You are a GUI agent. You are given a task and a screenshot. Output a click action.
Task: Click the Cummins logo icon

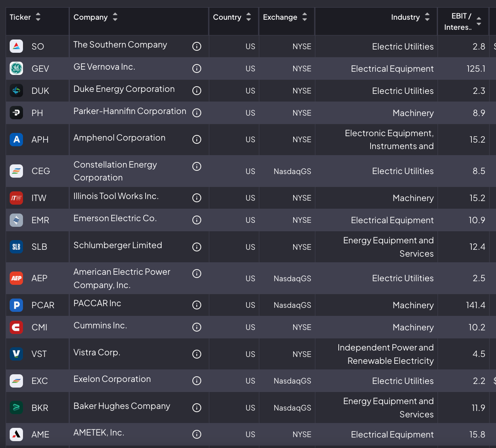[16, 327]
